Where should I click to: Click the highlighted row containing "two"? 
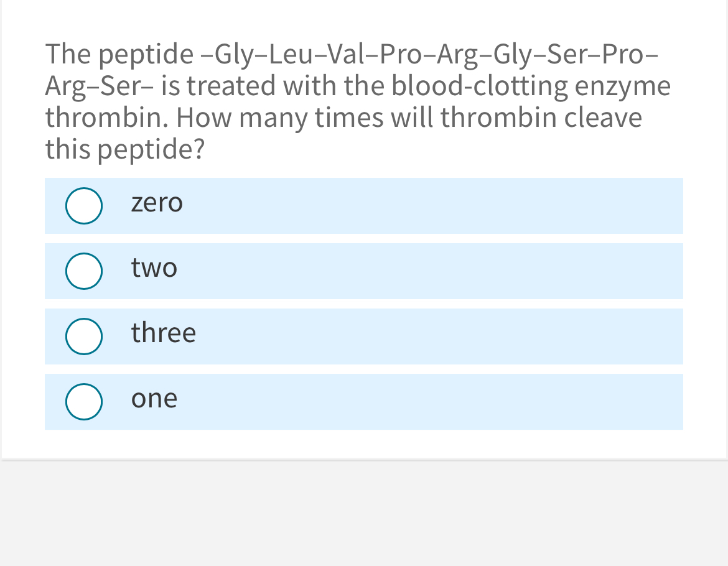364,271
